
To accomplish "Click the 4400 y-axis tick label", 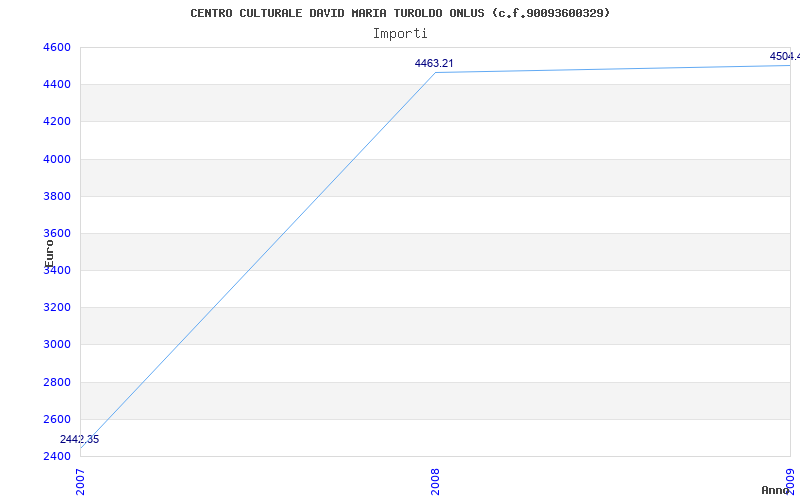I will [x=57, y=85].
